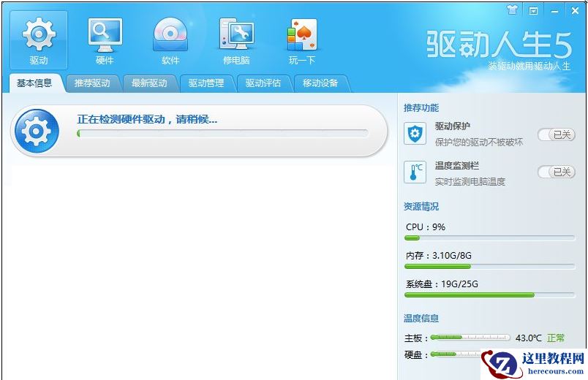Screen dimensions: 588x380
Task: Click the 内存：3.10G/8G reading
Action: click(x=438, y=256)
